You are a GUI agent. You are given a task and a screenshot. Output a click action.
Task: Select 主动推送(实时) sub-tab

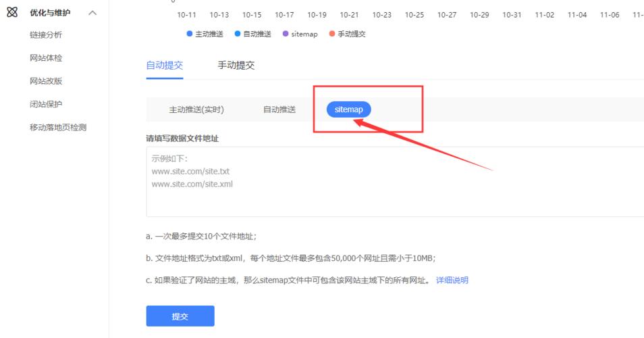pos(196,110)
